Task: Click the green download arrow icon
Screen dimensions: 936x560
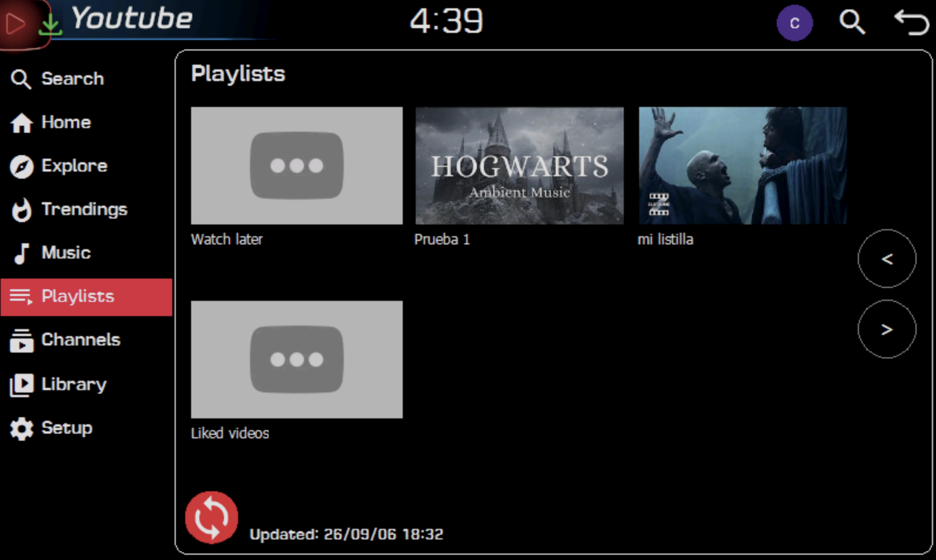Action: (x=51, y=24)
